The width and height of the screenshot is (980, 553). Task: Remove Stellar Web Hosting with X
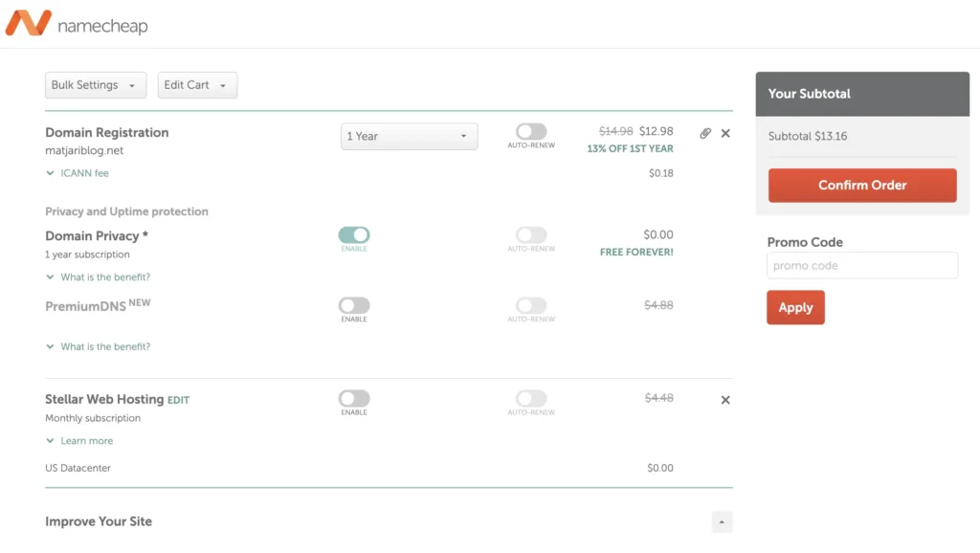pyautogui.click(x=725, y=400)
